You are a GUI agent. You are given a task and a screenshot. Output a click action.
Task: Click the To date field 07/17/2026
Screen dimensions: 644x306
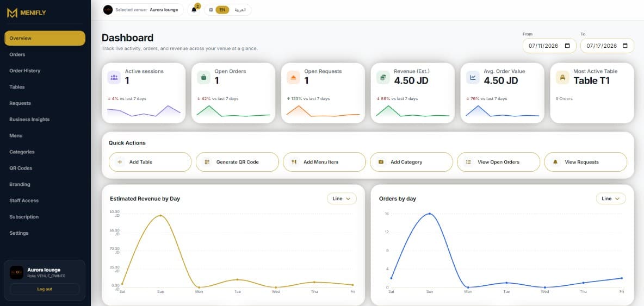coord(607,46)
